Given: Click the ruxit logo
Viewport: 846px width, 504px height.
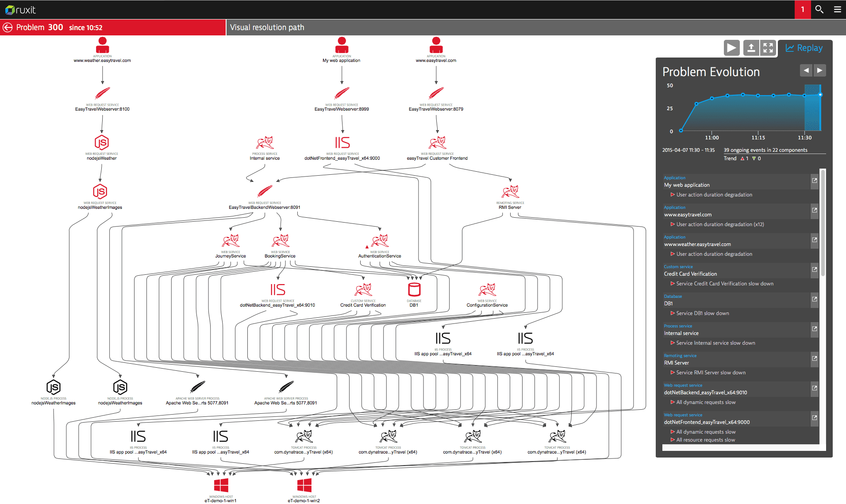Looking at the screenshot, I should pos(20,9).
